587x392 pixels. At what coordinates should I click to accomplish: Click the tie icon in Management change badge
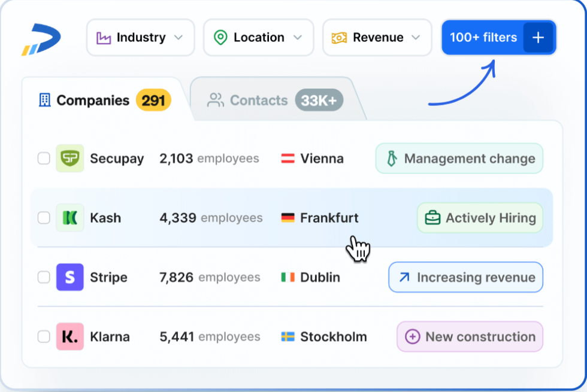pos(392,158)
